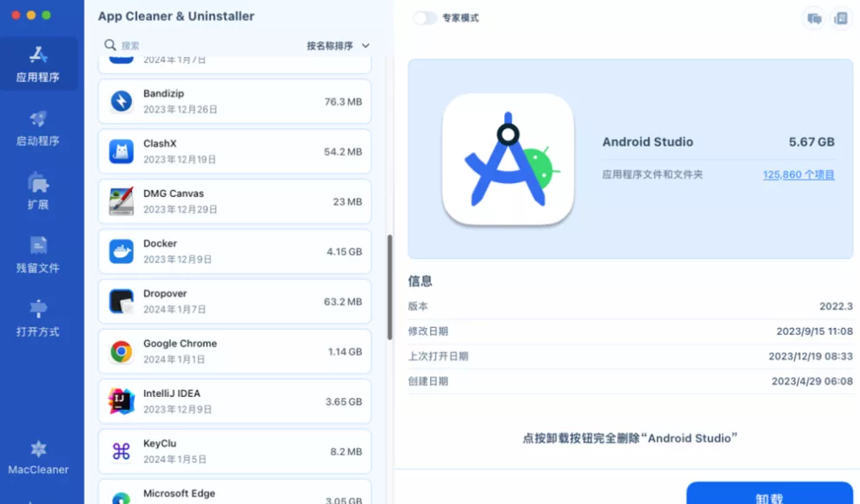Click the 信息 section heading
Image resolution: width=860 pixels, height=504 pixels.
click(x=421, y=281)
